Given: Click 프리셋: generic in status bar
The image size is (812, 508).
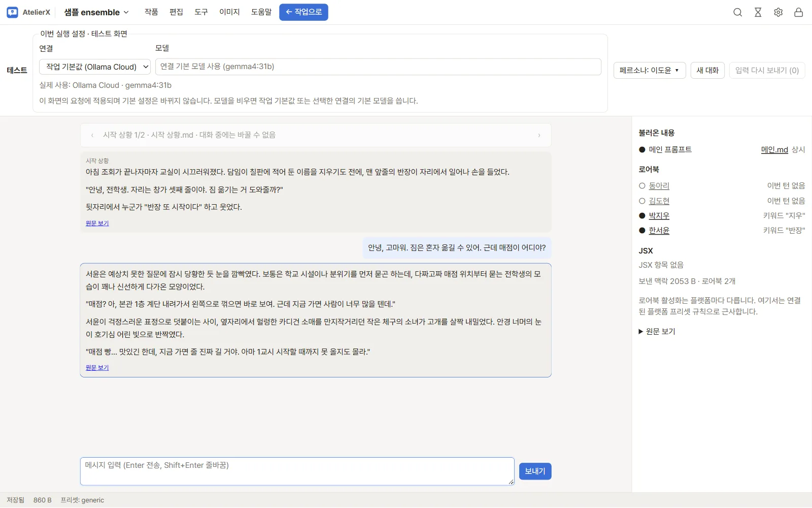Looking at the screenshot, I should pyautogui.click(x=82, y=500).
